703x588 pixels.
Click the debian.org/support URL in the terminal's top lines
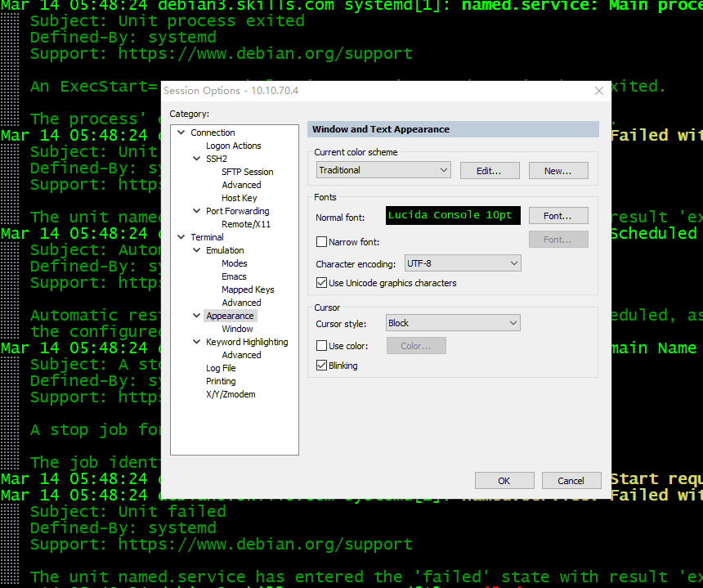(265, 54)
